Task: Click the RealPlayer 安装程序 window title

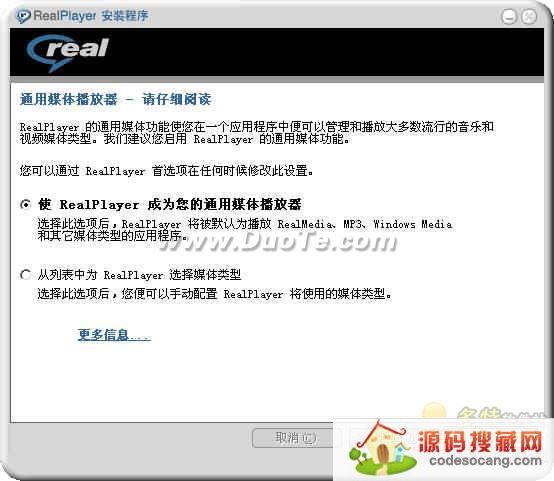Action: (x=91, y=16)
